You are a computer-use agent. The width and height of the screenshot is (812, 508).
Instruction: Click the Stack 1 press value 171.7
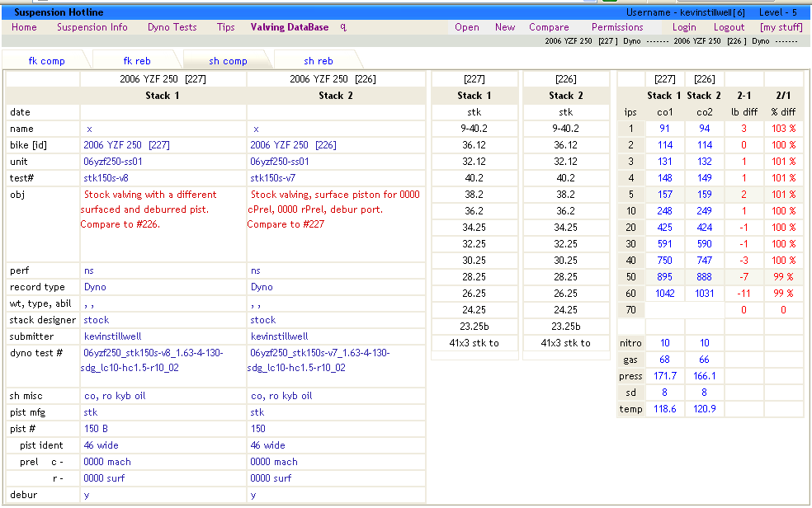[665, 376]
